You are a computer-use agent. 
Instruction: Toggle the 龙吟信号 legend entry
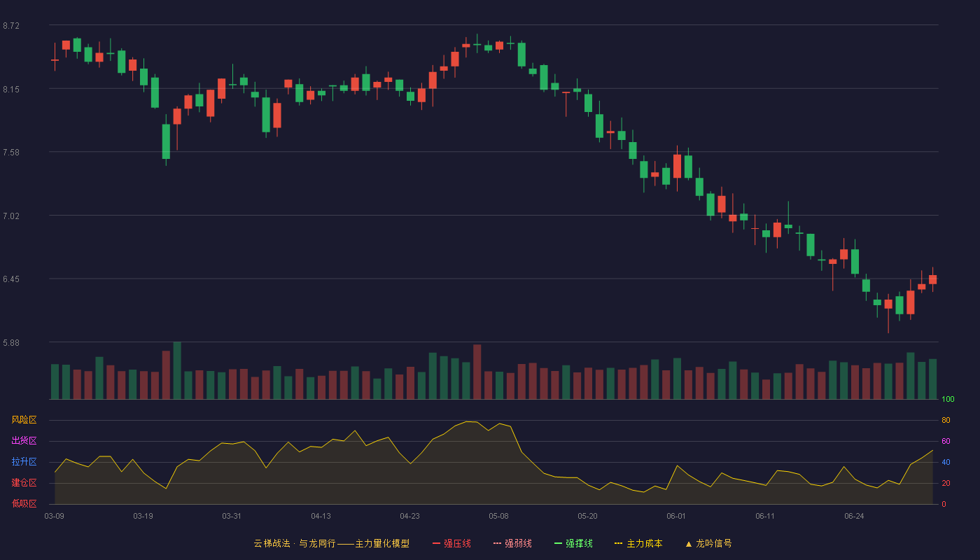[x=708, y=543]
